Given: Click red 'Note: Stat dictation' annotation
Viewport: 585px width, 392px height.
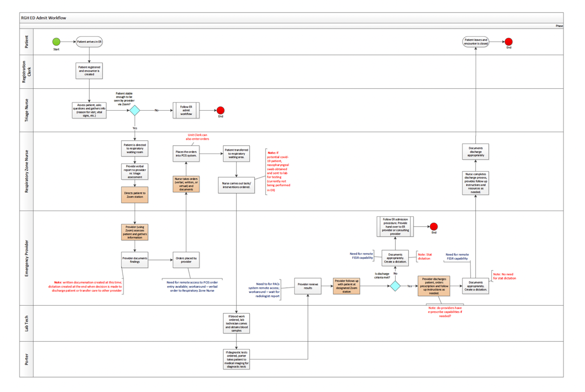Looking at the screenshot, I should pyautogui.click(x=425, y=256).
